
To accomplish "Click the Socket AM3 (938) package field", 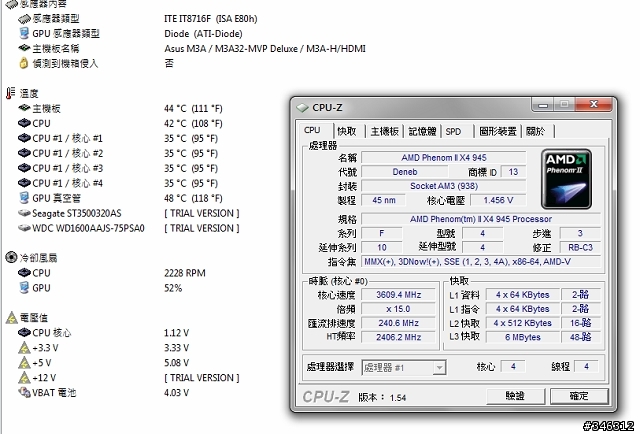I will tap(444, 186).
